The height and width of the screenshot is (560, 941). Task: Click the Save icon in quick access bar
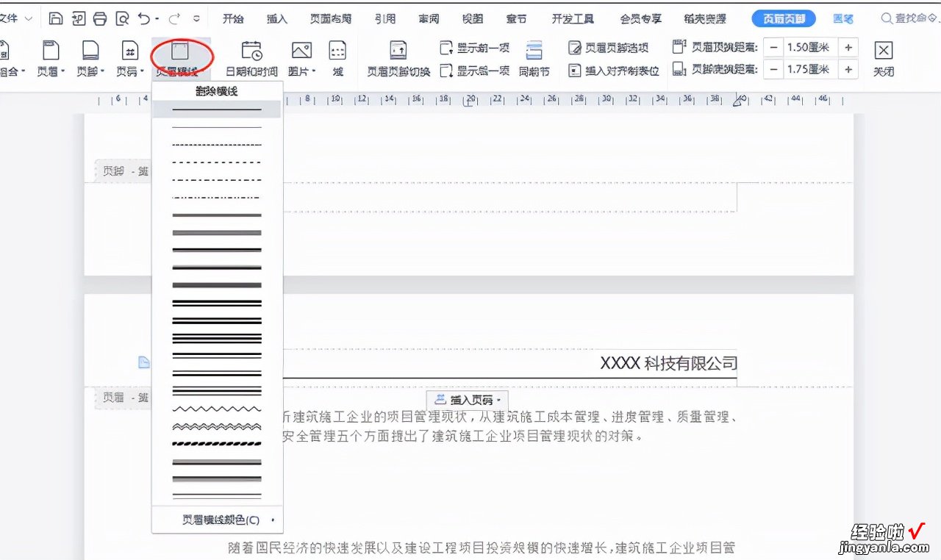click(56, 18)
